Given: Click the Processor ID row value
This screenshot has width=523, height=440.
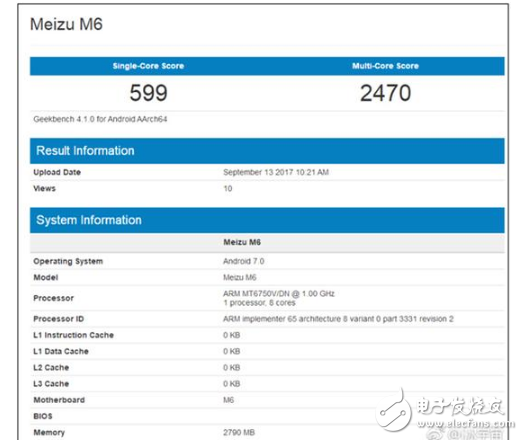Looking at the screenshot, I should pyautogui.click(x=338, y=319).
